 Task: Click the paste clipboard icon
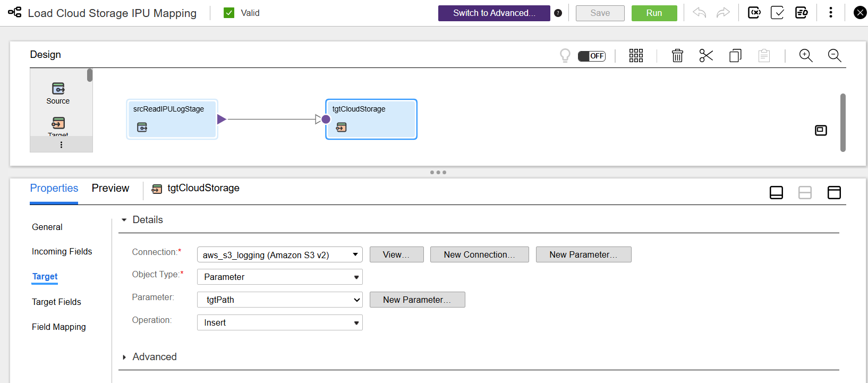(x=764, y=56)
